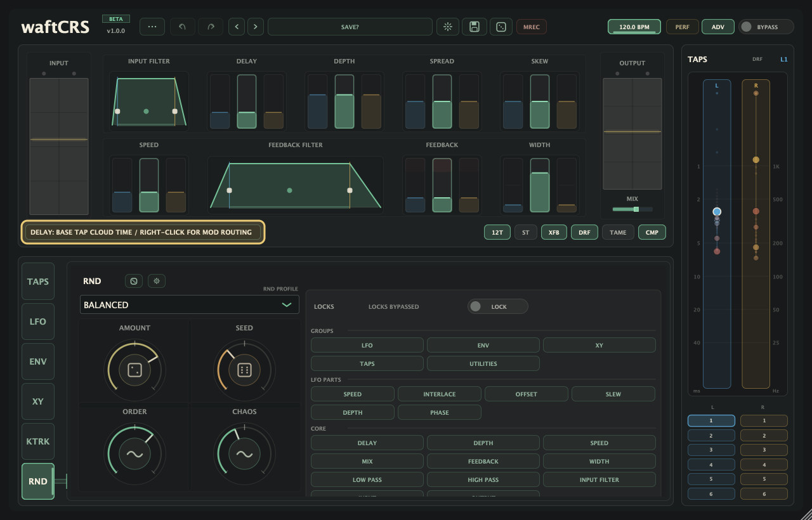
Task: Toggle the XFB button
Action: point(554,233)
